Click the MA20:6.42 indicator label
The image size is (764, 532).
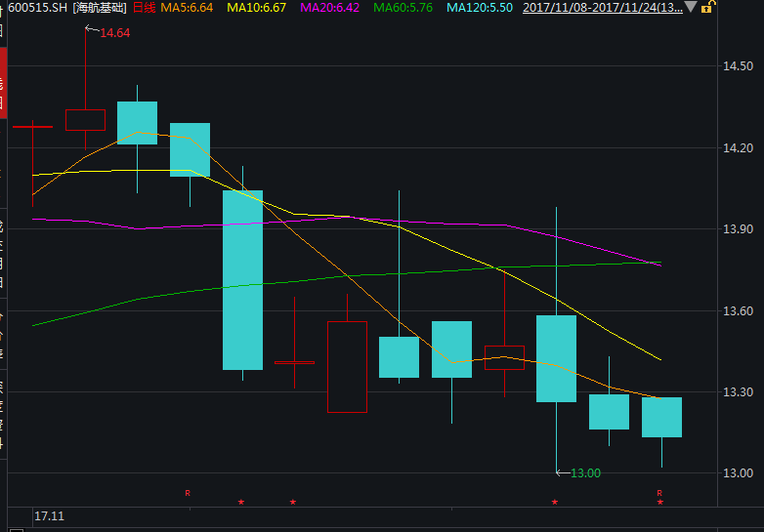click(330, 8)
